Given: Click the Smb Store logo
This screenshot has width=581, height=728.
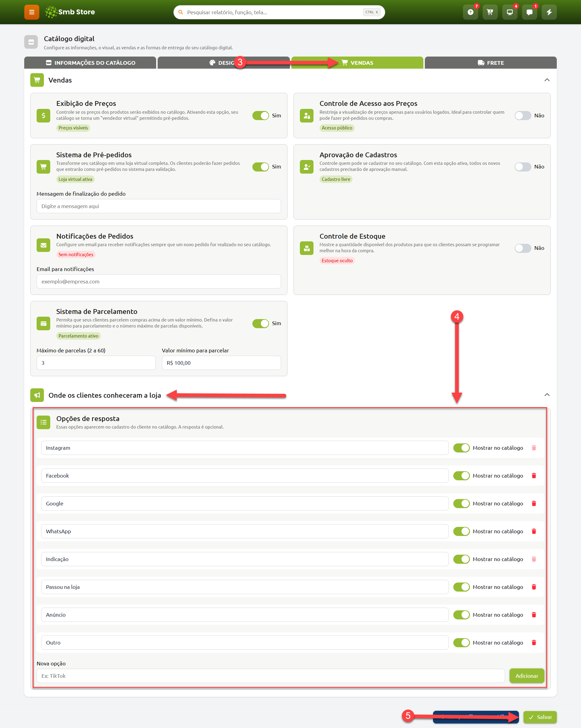Looking at the screenshot, I should click(70, 12).
